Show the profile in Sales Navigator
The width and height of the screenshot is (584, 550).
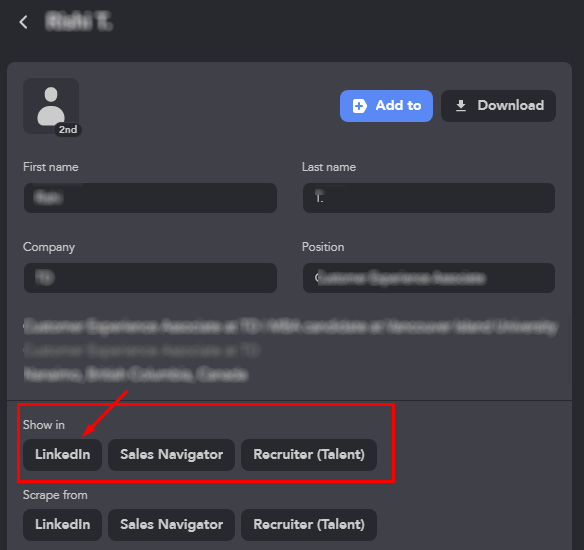(171, 455)
